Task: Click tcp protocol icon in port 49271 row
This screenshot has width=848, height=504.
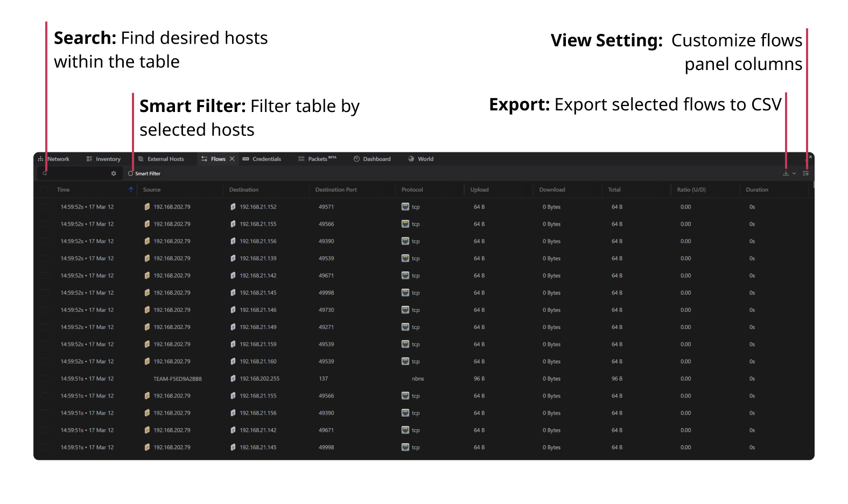Action: tap(405, 327)
